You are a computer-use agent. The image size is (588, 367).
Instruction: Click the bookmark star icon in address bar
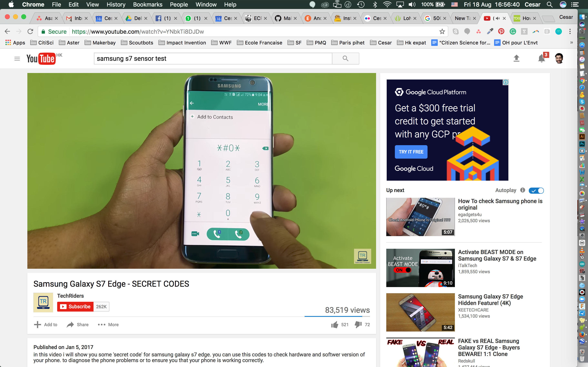[x=442, y=31]
